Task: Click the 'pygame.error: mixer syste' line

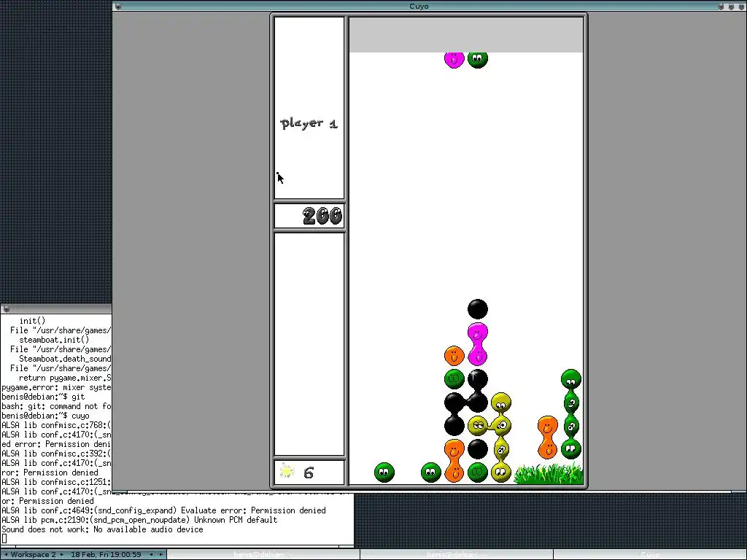Action: [56, 387]
